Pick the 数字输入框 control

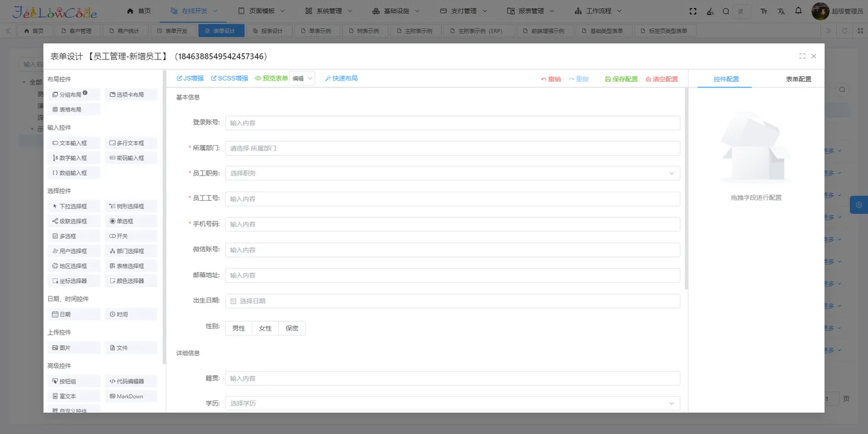pyautogui.click(x=73, y=158)
